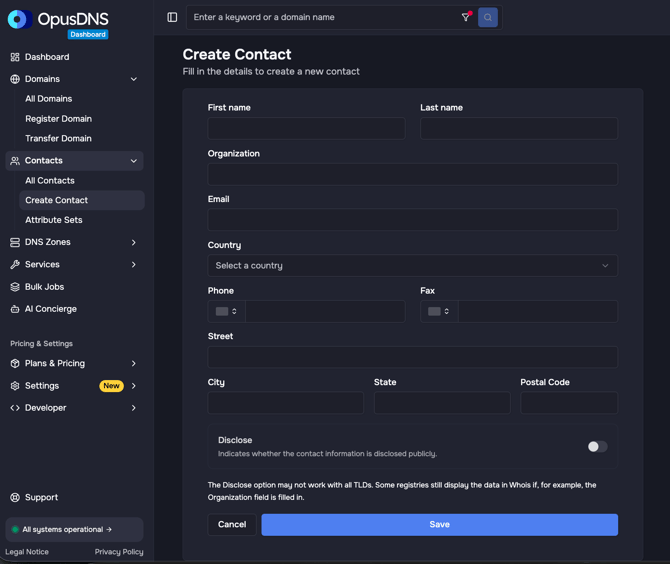Image resolution: width=670 pixels, height=564 pixels.
Task: Focus the Street field
Action: 412,357
